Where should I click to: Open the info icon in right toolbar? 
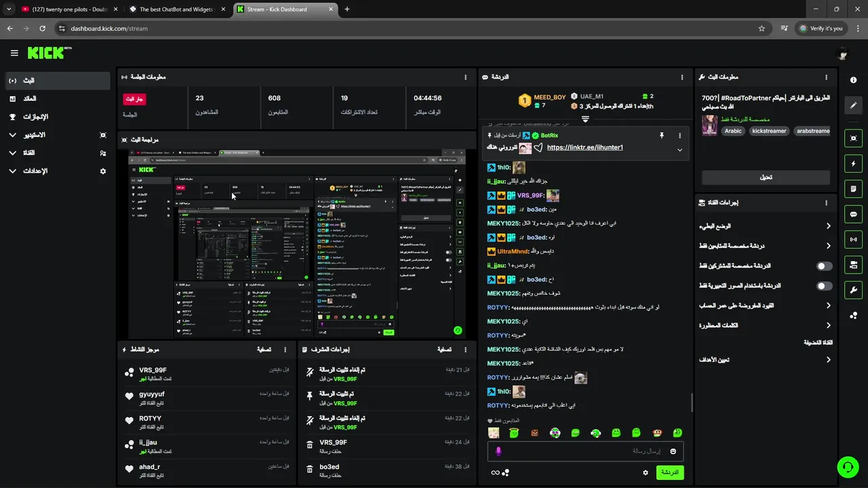coord(853,80)
